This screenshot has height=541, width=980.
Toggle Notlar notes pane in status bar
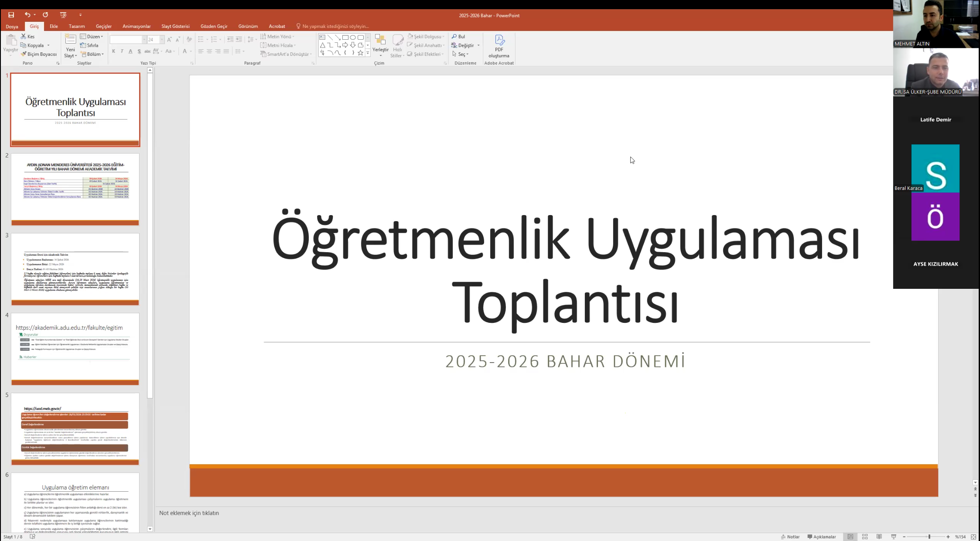790,537
